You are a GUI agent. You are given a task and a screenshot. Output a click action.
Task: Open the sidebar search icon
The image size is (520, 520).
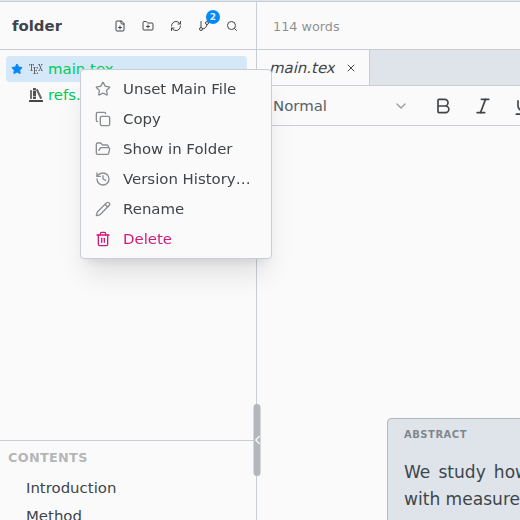click(x=232, y=26)
